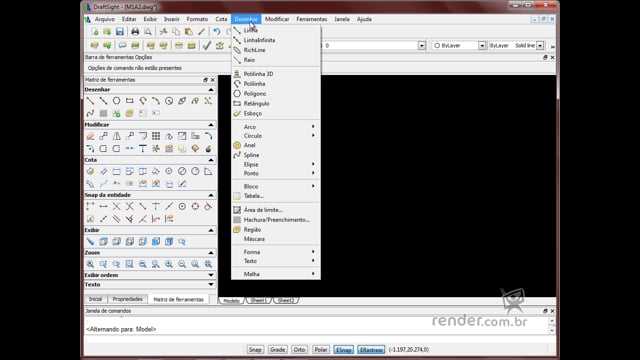Open the layer name dropdown arrow
640x360 pixels.
tap(422, 45)
